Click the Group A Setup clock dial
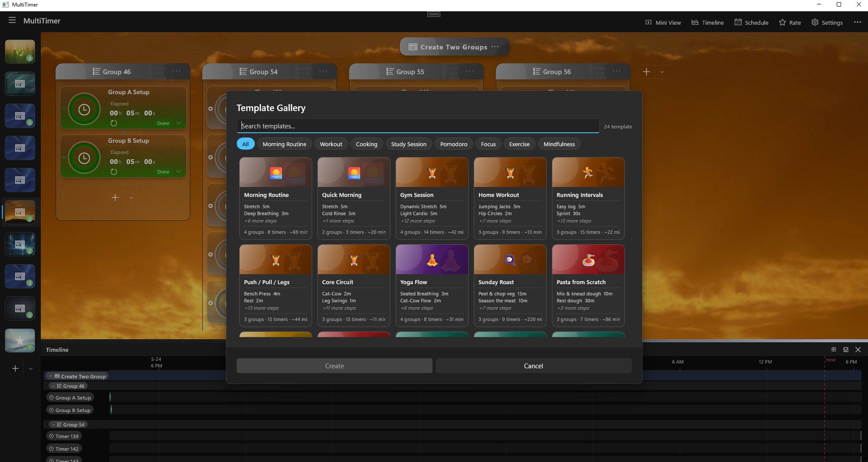 (84, 110)
